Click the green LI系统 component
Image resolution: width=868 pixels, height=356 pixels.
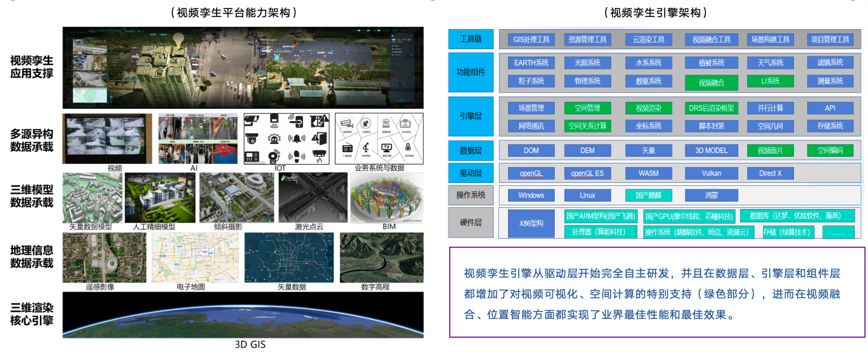[x=770, y=81]
